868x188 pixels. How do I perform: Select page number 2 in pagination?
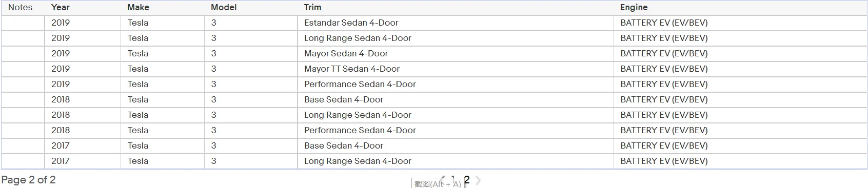[x=467, y=180]
